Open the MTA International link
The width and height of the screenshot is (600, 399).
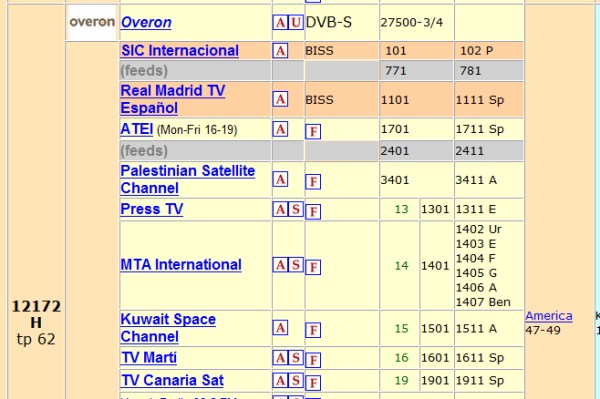click(181, 265)
